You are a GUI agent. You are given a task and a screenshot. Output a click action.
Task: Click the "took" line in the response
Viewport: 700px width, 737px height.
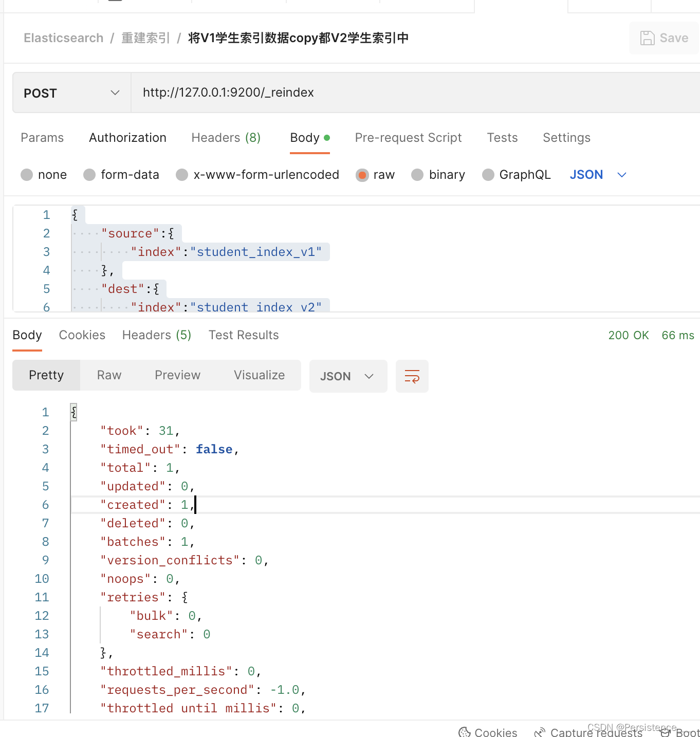coord(140,431)
